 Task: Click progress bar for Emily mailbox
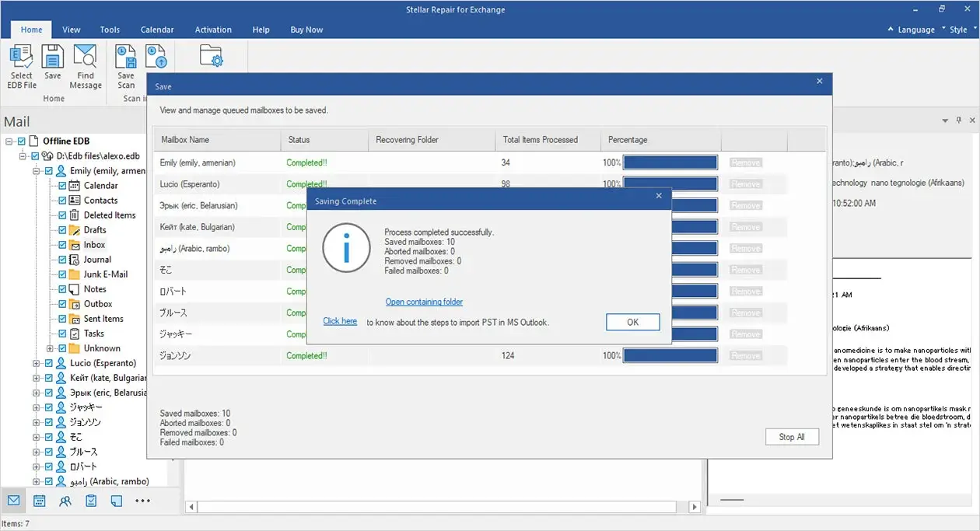670,162
